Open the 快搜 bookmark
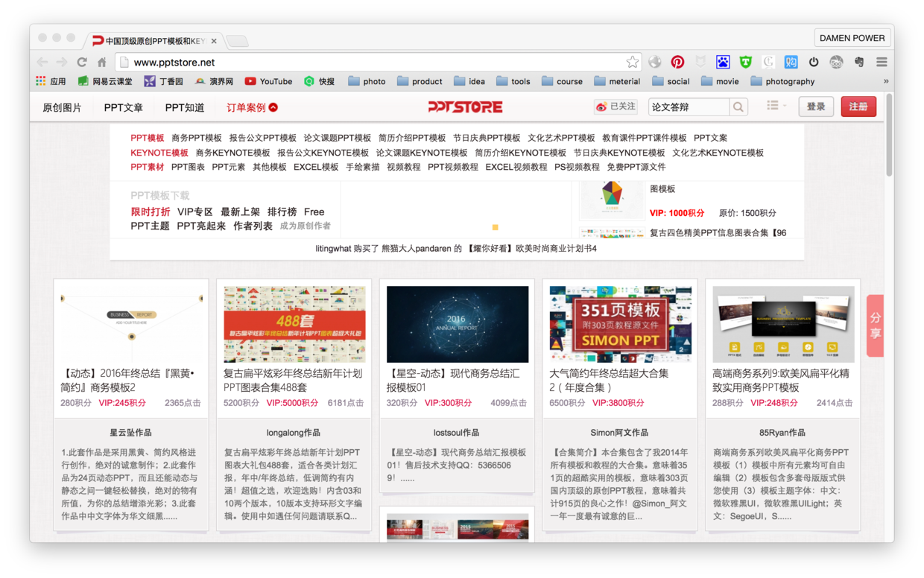The height and width of the screenshot is (578, 924). 319,82
